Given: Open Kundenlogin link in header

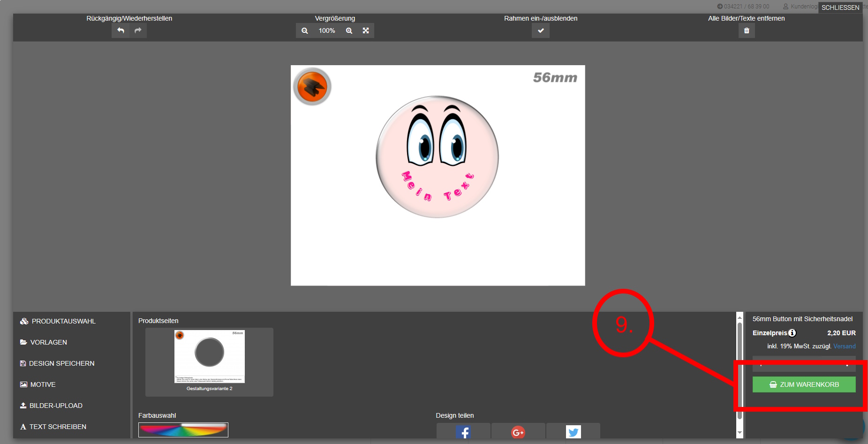Looking at the screenshot, I should (800, 7).
